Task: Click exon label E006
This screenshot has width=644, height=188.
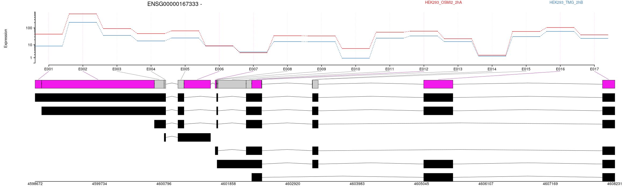Action: [x=219, y=69]
